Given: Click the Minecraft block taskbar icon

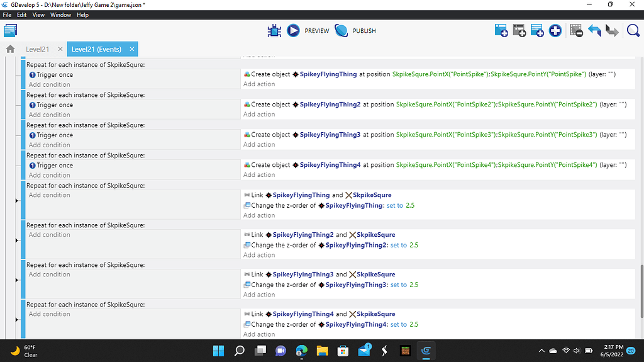Looking at the screenshot, I should (406, 351).
